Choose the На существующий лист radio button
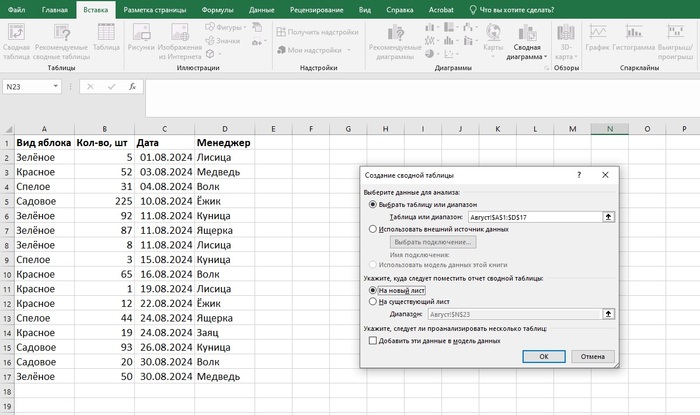700x415 pixels. click(x=374, y=301)
